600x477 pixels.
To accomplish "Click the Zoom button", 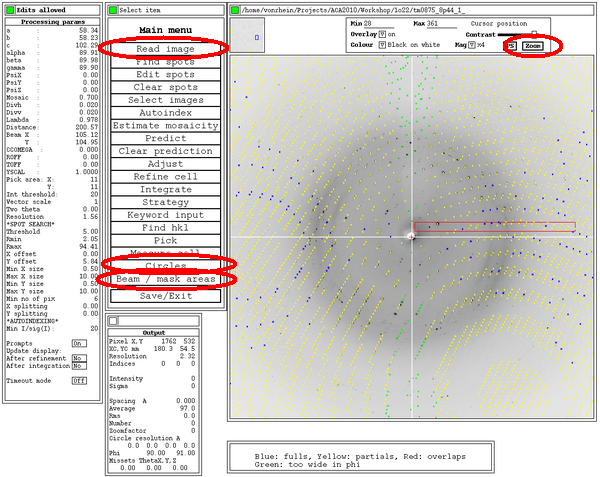I will pos(533,45).
